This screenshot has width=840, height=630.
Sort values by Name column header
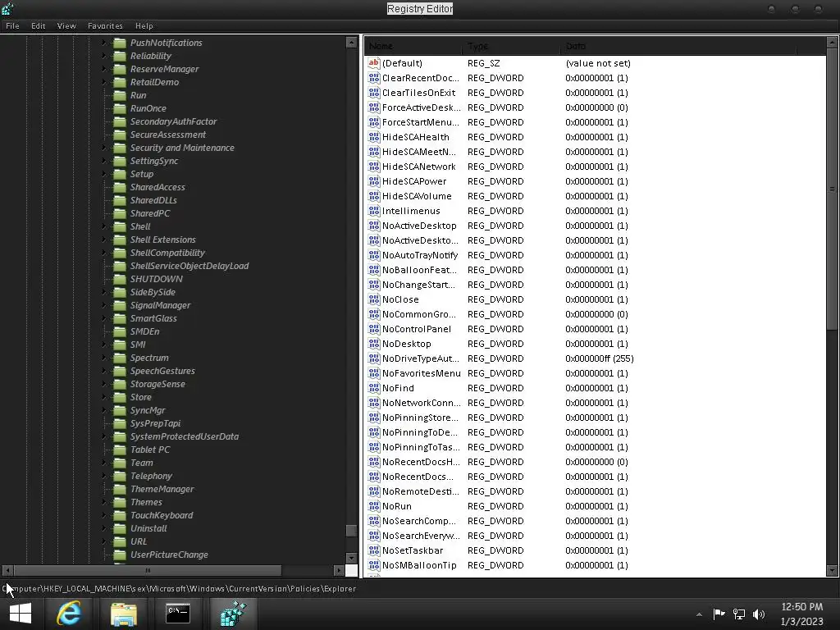click(413, 46)
